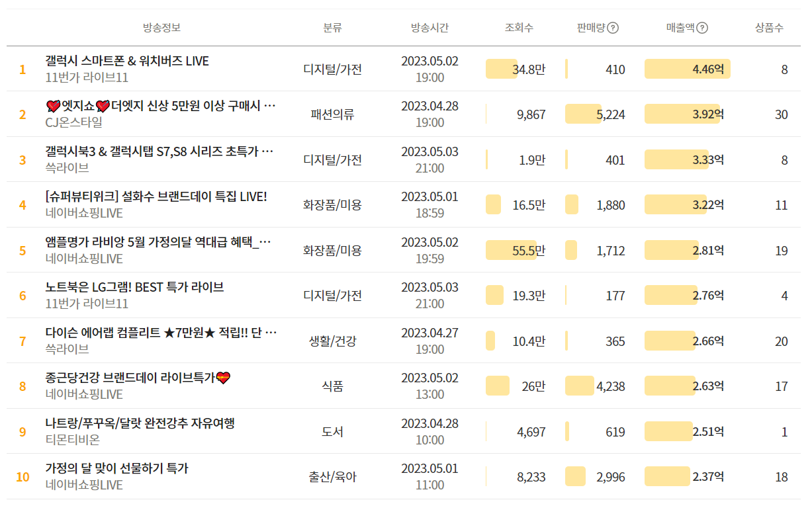The image size is (812, 506).
Task: Click the 2023.04.28 10:00 broadcast time
Action: click(429, 431)
